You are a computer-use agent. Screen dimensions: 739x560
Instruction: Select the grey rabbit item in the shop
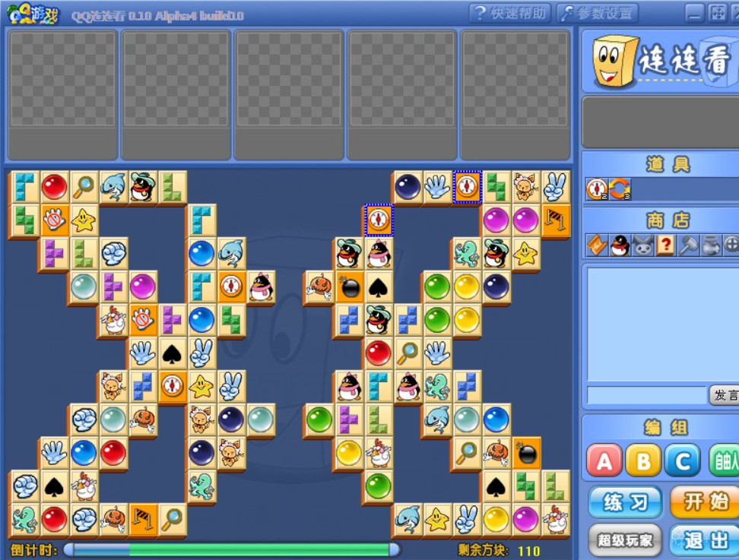point(642,245)
